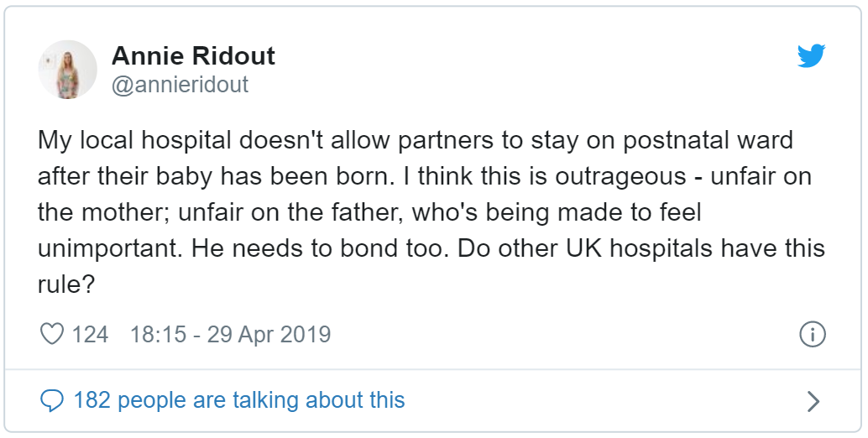The width and height of the screenshot is (868, 438).
Task: Click the speech bubble reply icon
Action: pyautogui.click(x=52, y=400)
